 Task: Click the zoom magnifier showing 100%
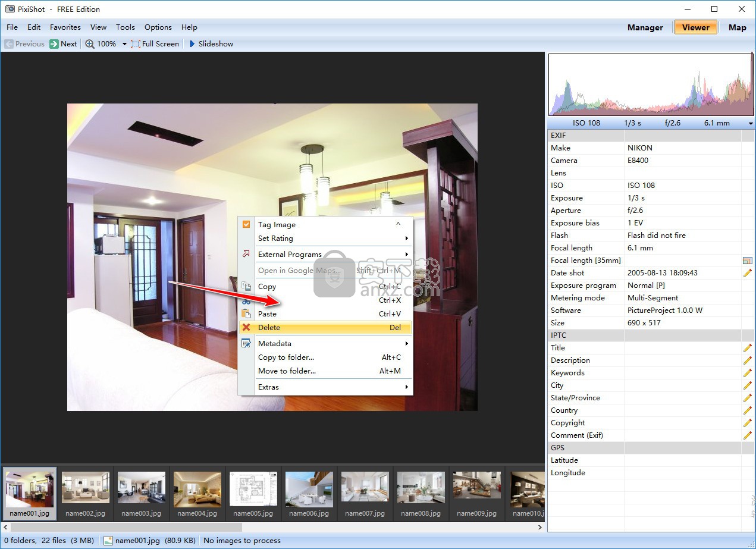(x=101, y=43)
